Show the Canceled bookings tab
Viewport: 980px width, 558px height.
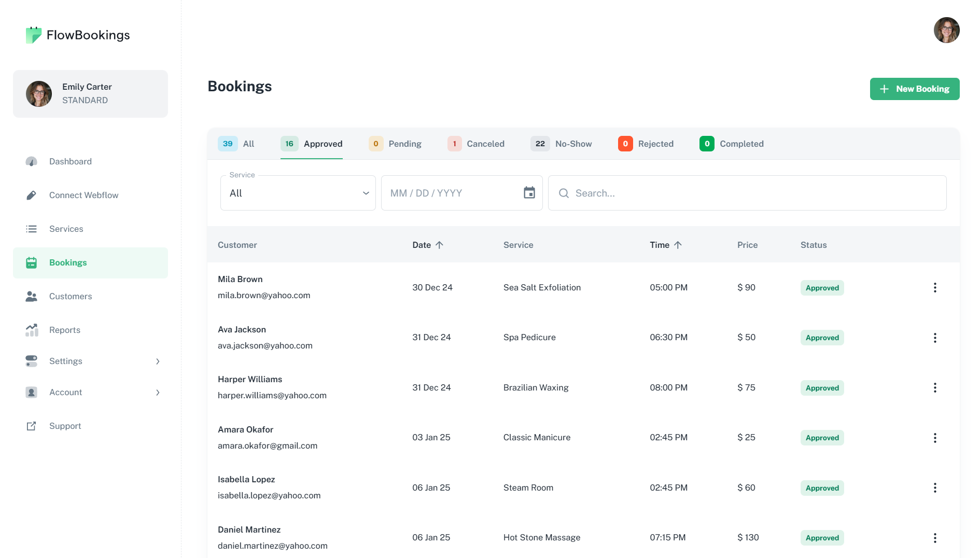(x=476, y=144)
